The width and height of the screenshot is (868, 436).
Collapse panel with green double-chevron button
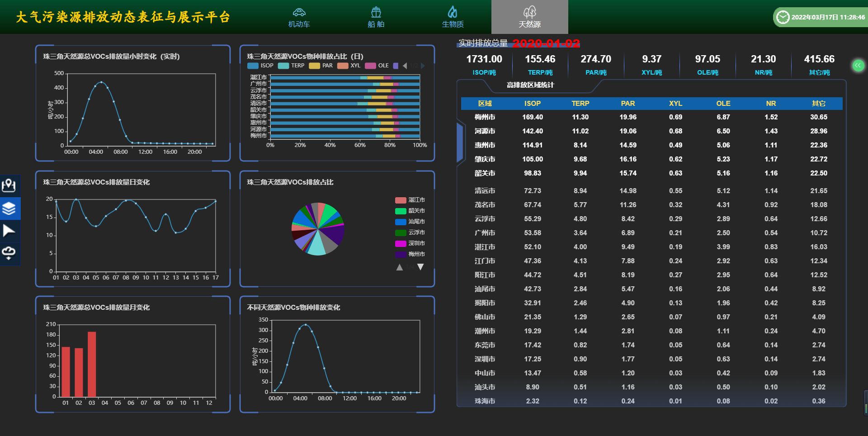858,66
